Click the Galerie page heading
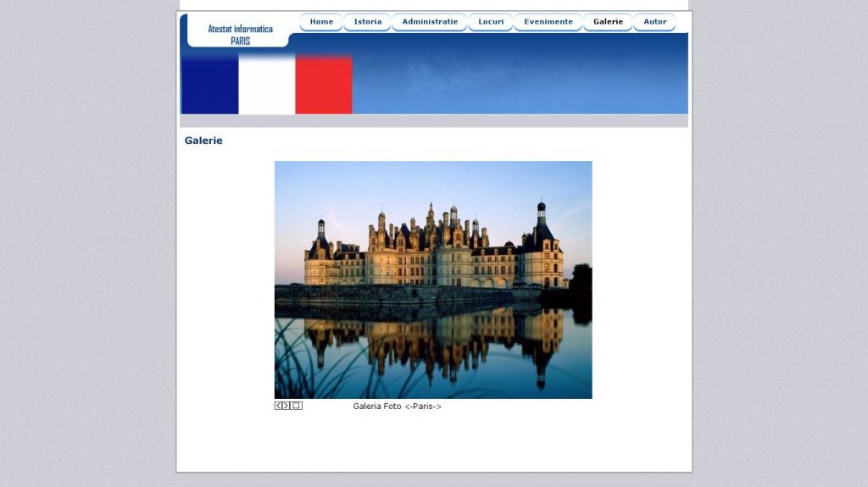 (x=203, y=141)
